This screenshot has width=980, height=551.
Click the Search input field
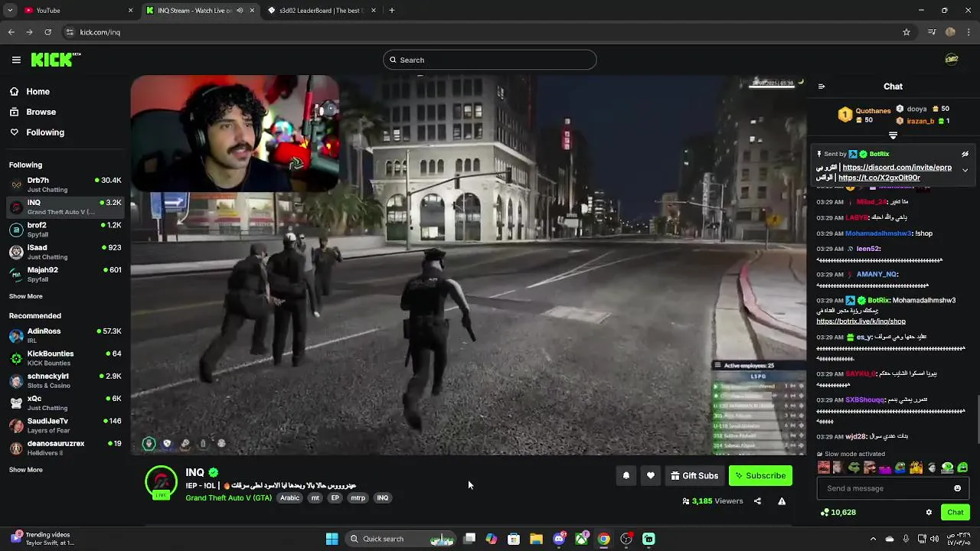click(x=490, y=60)
